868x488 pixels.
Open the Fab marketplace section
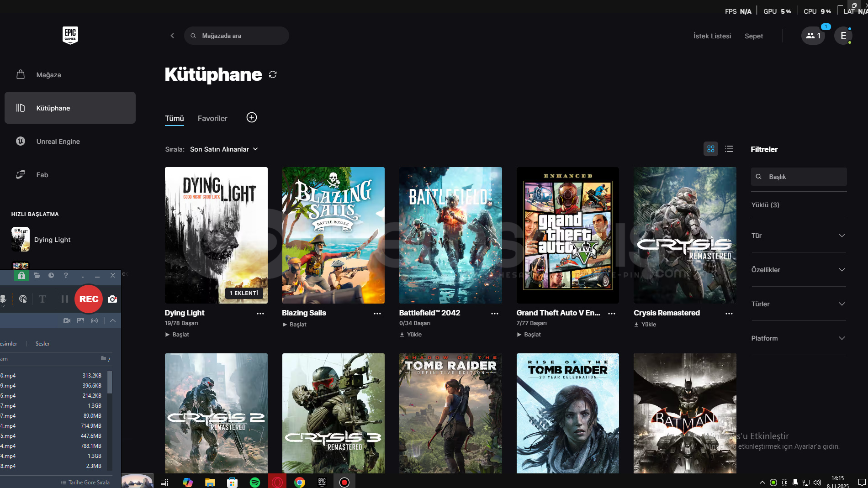[x=70, y=175]
